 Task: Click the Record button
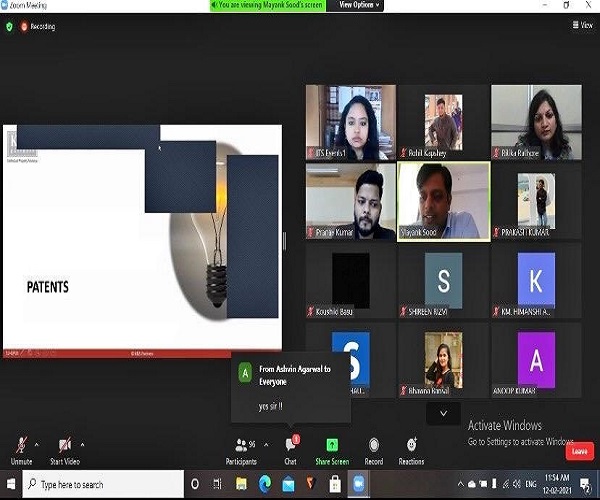(x=374, y=451)
